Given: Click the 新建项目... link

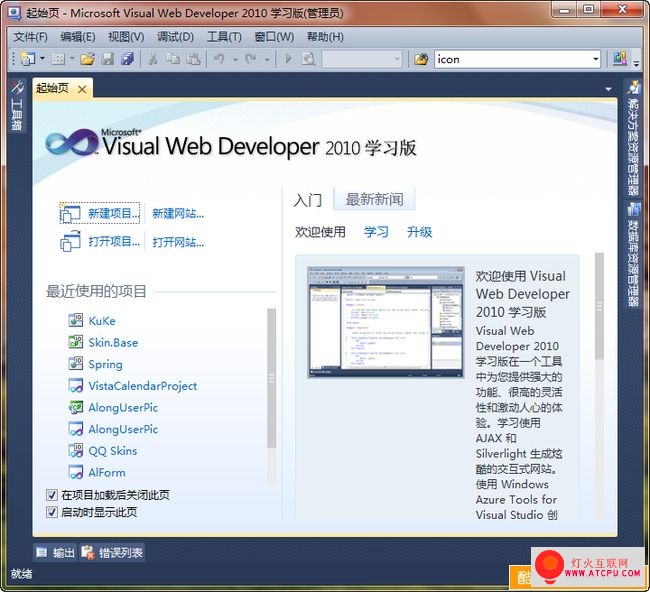Looking at the screenshot, I should coord(114,214).
